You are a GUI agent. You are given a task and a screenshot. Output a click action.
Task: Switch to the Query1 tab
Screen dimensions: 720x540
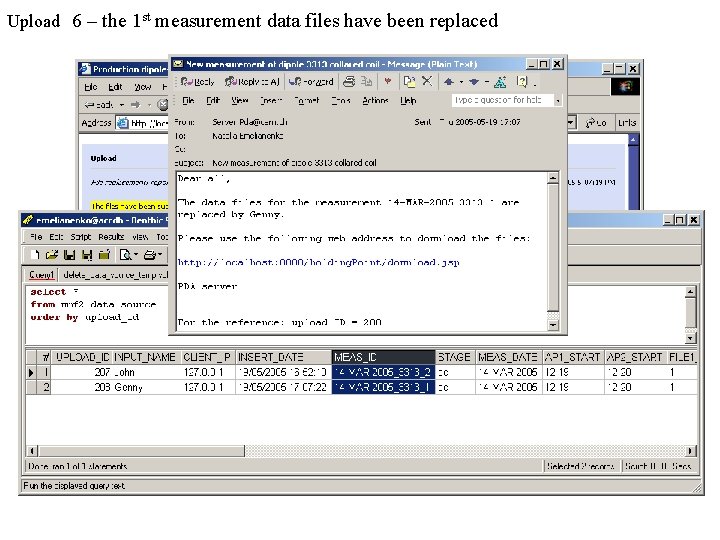(41, 275)
